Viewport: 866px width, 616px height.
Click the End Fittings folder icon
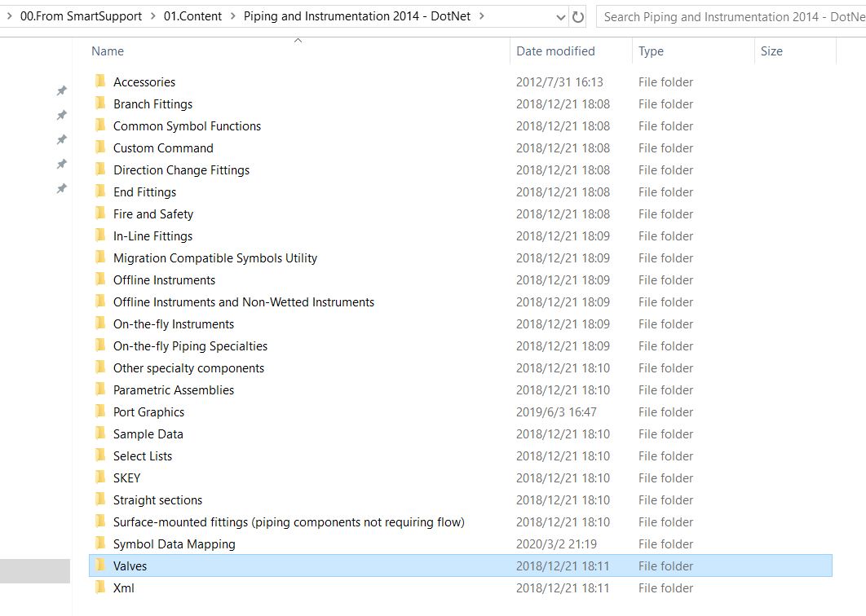100,191
